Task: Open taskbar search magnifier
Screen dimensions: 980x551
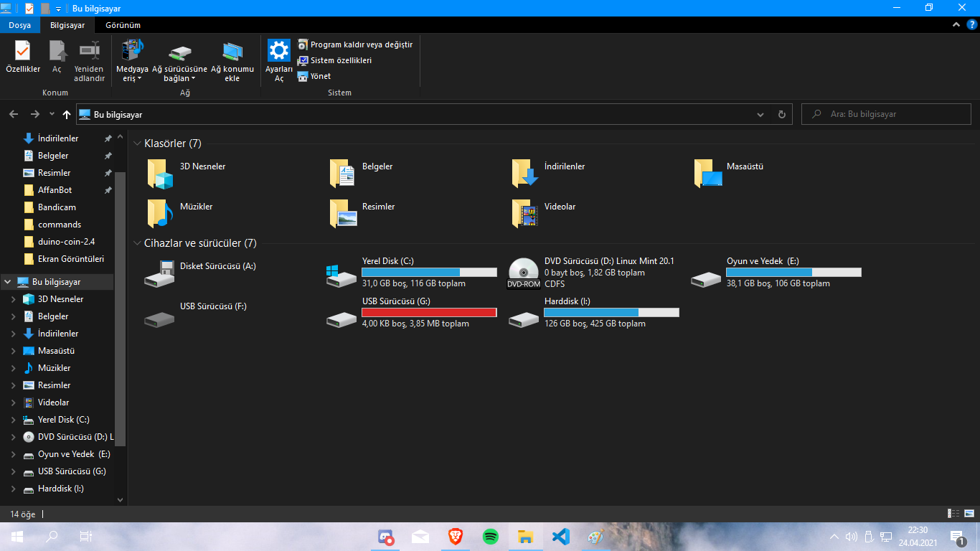Action: 52,537
